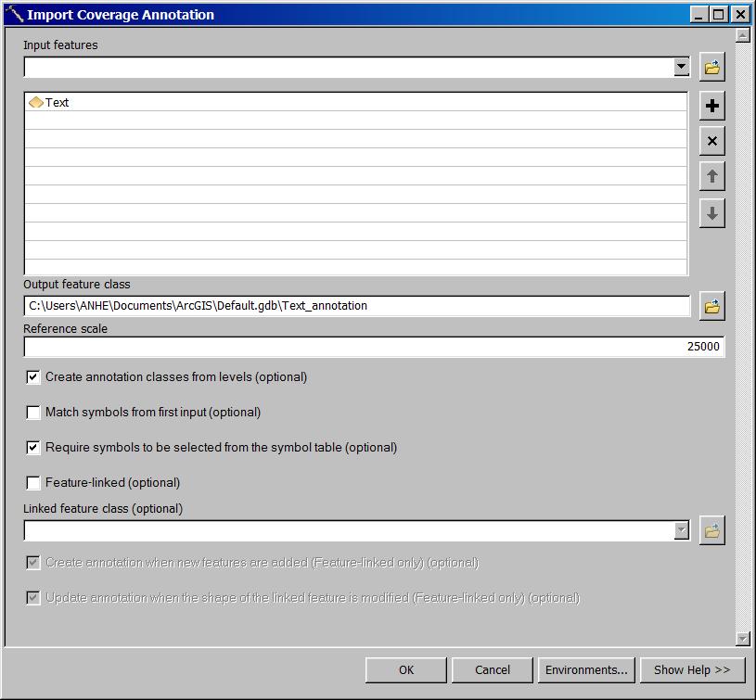Move selected input up with arrow
The width and height of the screenshot is (756, 700).
click(712, 177)
